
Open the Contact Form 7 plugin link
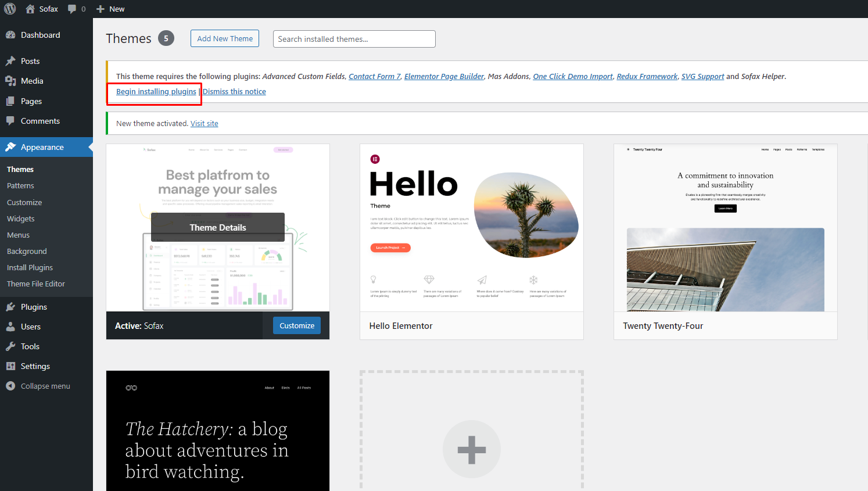(375, 76)
